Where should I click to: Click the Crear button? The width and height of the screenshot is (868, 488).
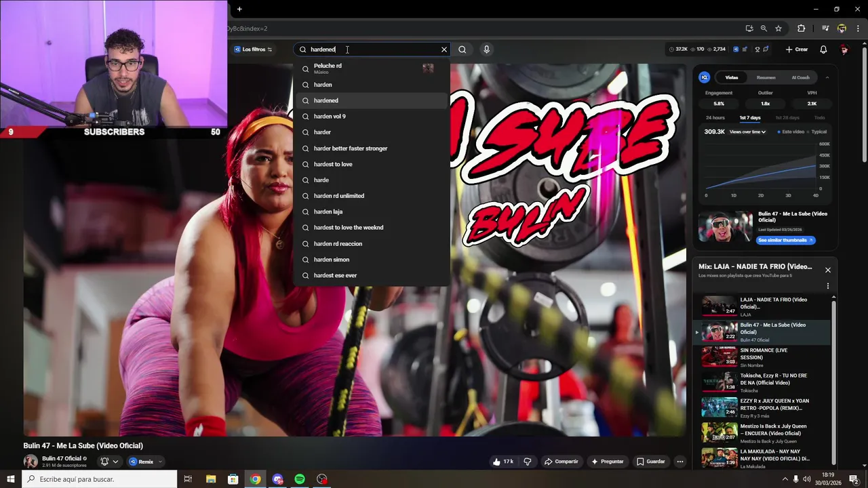[x=797, y=49]
